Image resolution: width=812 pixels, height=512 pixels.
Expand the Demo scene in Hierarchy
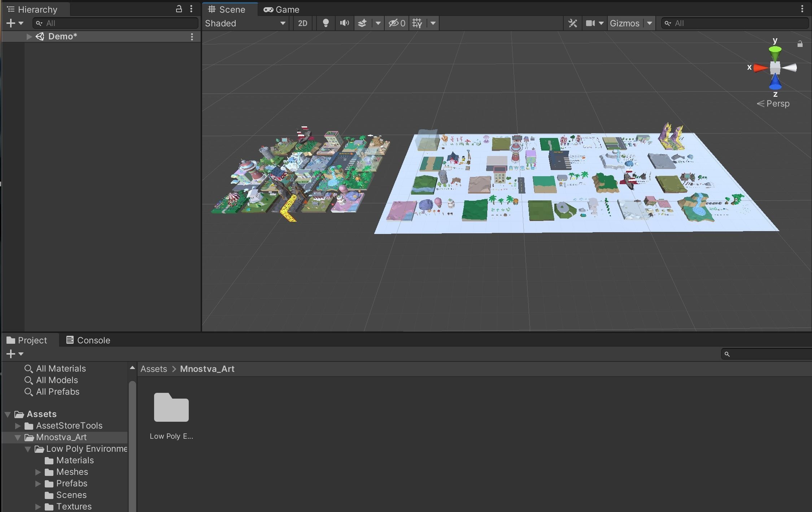(29, 36)
